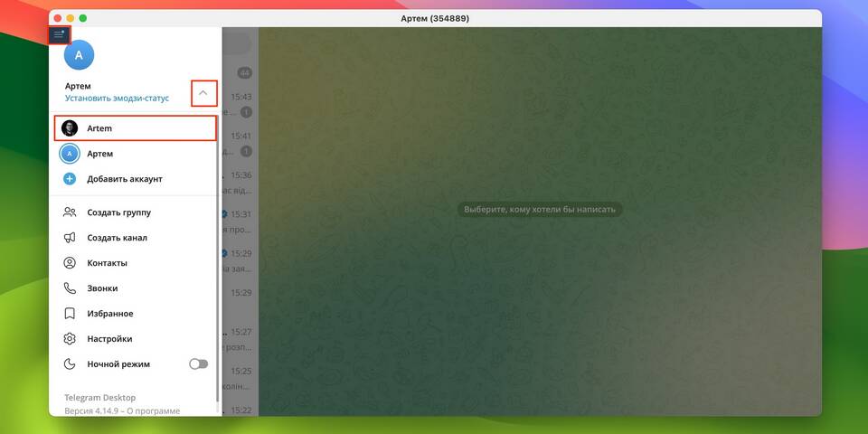Click the hamburger menu icon
The height and width of the screenshot is (434, 868).
[x=60, y=35]
